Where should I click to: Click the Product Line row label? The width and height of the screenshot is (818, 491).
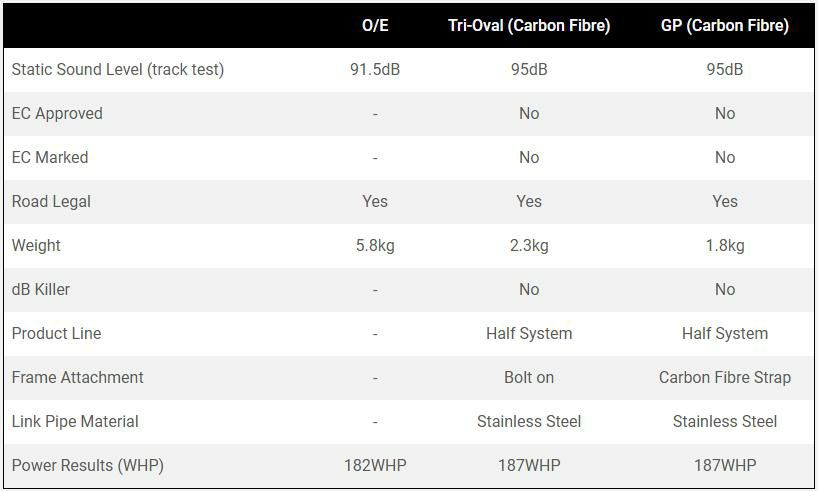click(x=56, y=334)
